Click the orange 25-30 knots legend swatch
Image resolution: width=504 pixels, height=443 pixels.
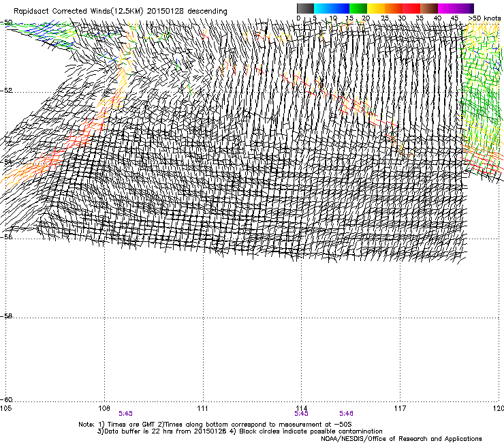pyautogui.click(x=394, y=8)
